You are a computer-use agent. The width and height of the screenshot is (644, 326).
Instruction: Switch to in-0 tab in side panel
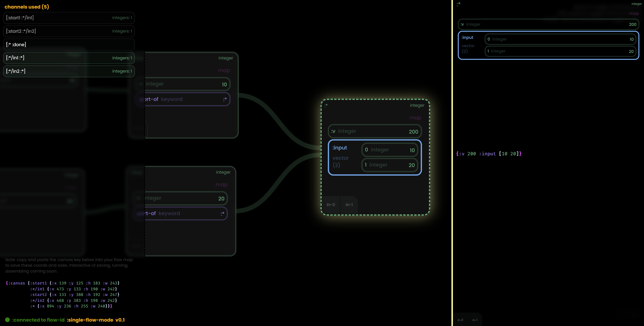coord(460,320)
